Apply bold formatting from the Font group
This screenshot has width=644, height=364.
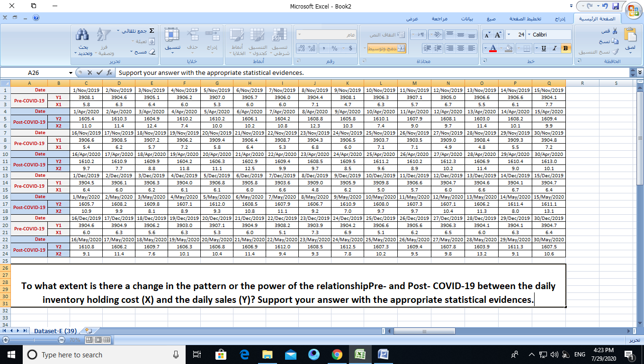pyautogui.click(x=565, y=48)
